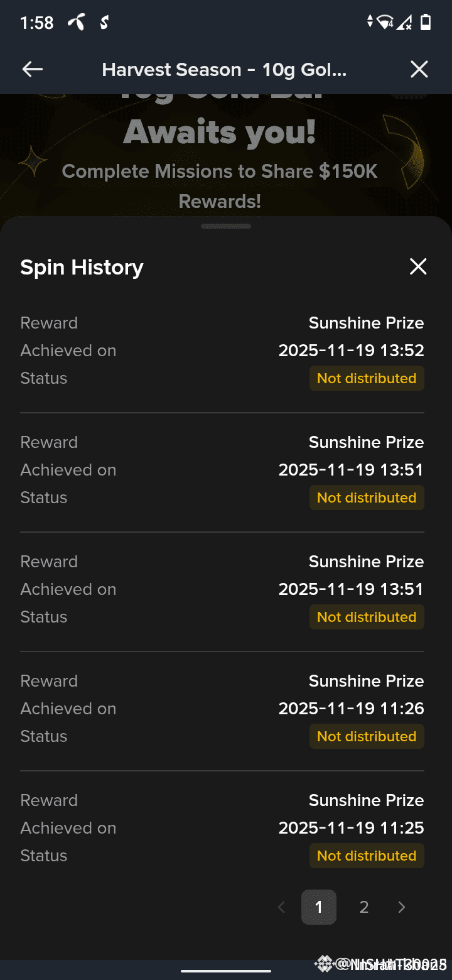The width and height of the screenshot is (452, 980).
Task: Tap Not distributed badge for 11:25 entry
Action: click(x=367, y=856)
